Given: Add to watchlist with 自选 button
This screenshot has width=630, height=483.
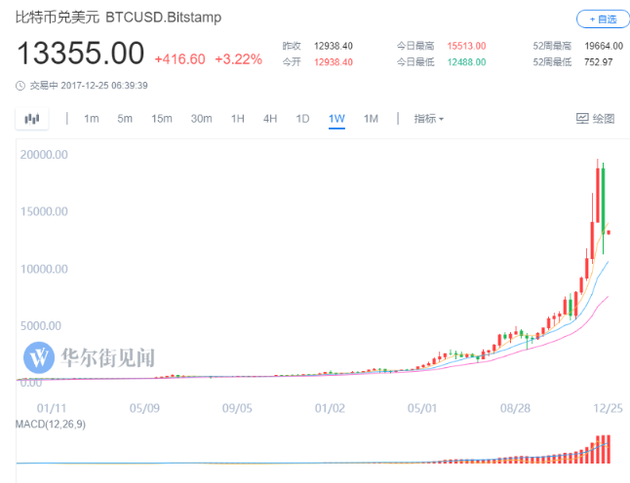Looking at the screenshot, I should (x=603, y=19).
